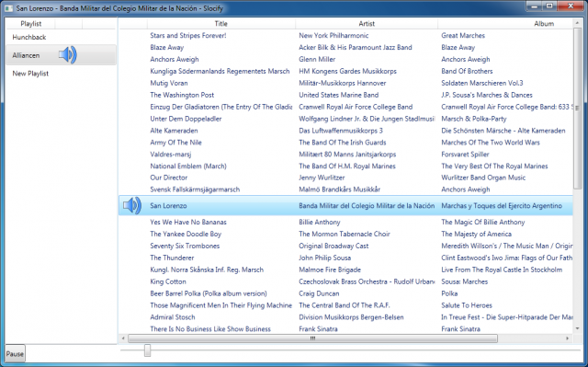Click artist 'Craig Duncan'

point(319,293)
